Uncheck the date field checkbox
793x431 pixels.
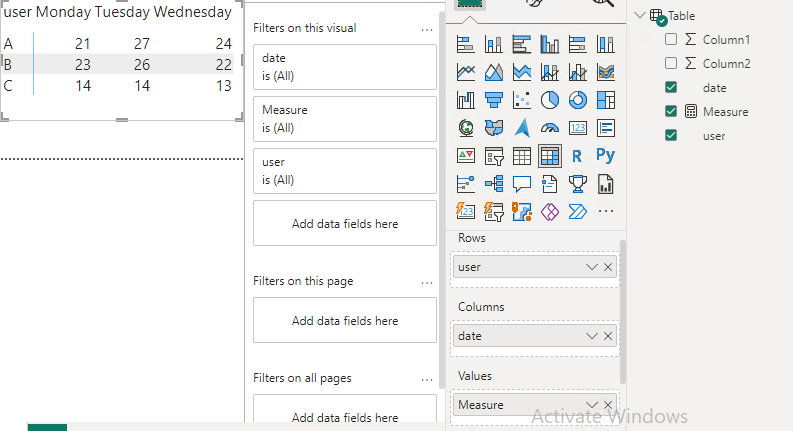pos(671,87)
